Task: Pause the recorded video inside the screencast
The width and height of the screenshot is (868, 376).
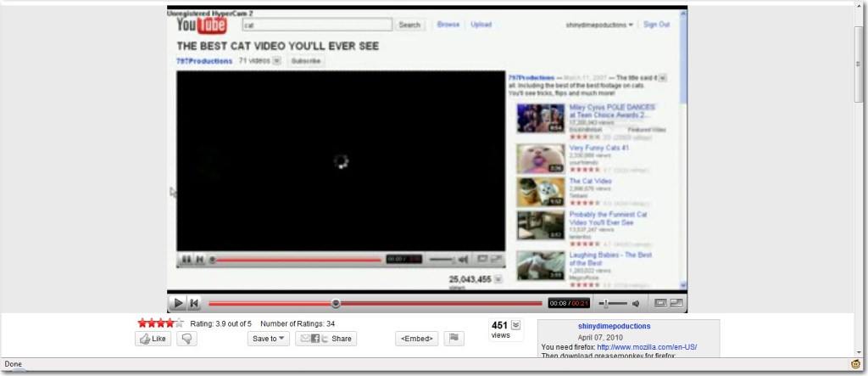Action: pyautogui.click(x=186, y=259)
